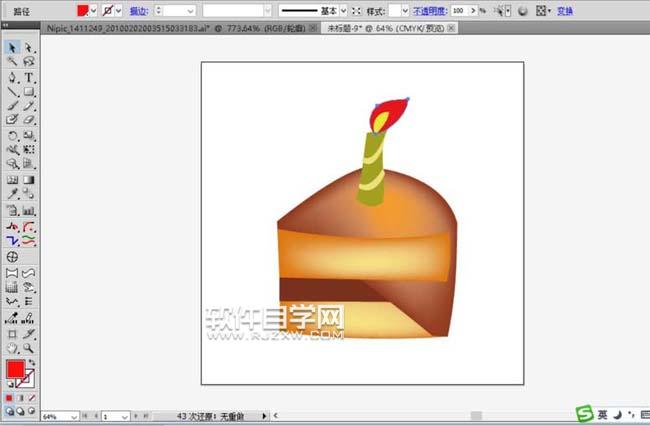The image size is (650, 426).
Task: Close the 未标题-9 document tab
Action: coord(451,28)
